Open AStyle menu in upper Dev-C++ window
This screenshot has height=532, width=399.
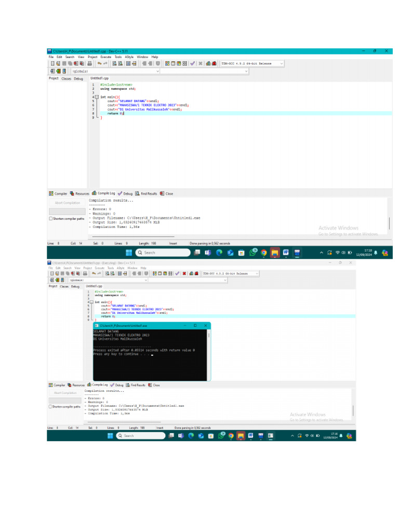129,57
